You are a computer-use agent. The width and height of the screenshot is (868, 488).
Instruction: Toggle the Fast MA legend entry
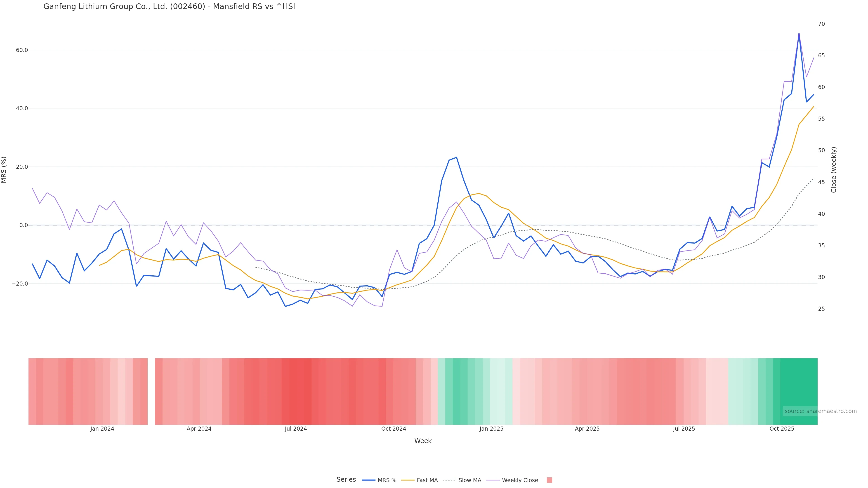tap(427, 480)
